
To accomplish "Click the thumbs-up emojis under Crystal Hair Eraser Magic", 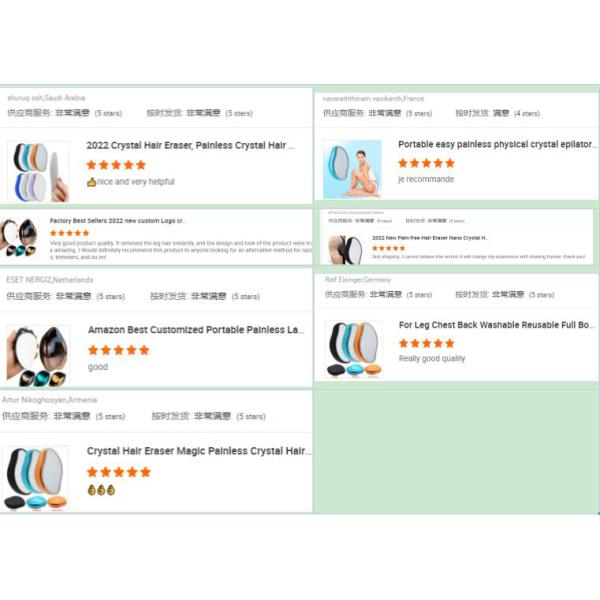I will coord(101,490).
